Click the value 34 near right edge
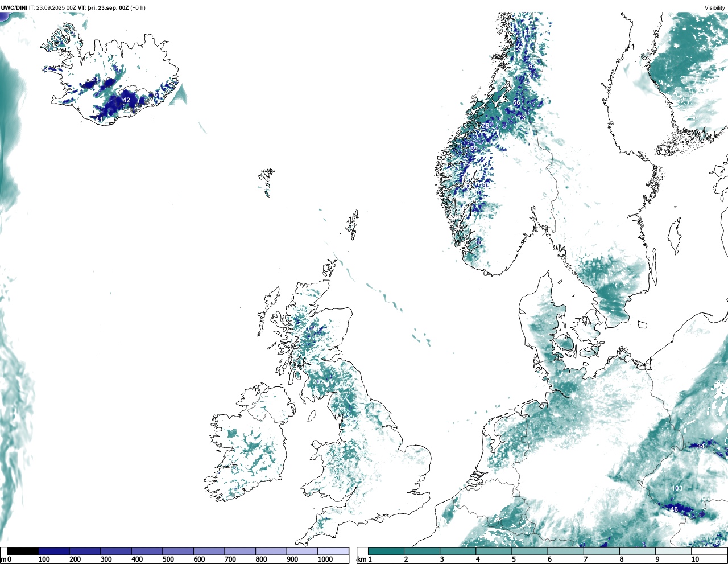 [701, 446]
